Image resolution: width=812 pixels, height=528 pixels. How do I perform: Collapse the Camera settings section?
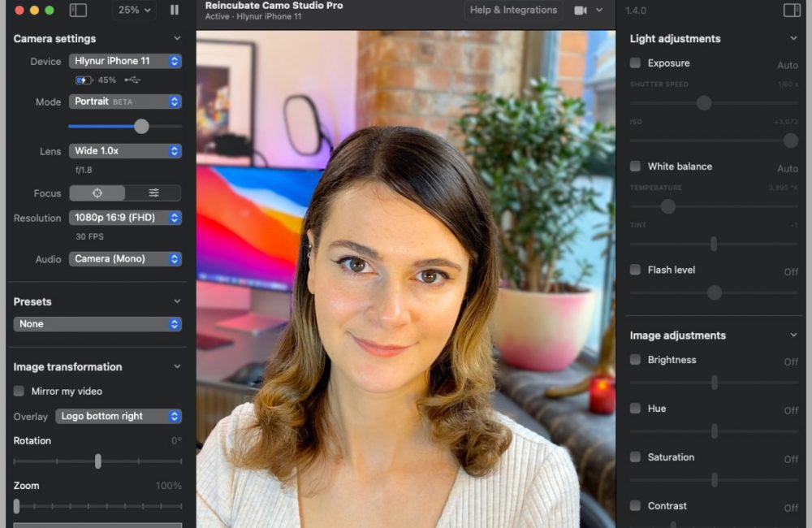click(177, 39)
